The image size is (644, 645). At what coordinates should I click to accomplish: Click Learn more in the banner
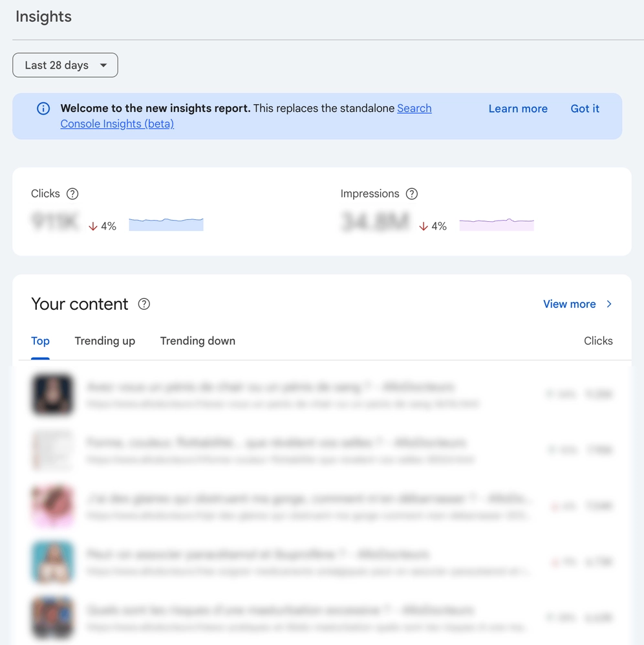tap(518, 109)
